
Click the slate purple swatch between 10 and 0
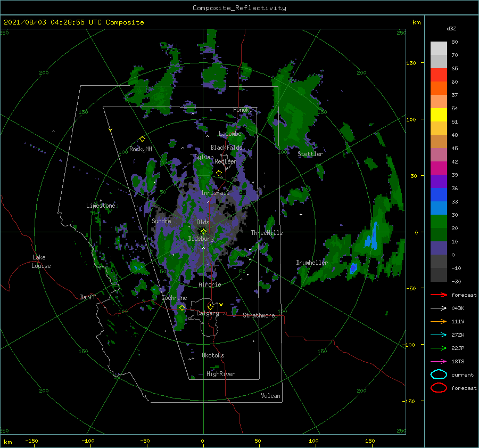click(439, 248)
